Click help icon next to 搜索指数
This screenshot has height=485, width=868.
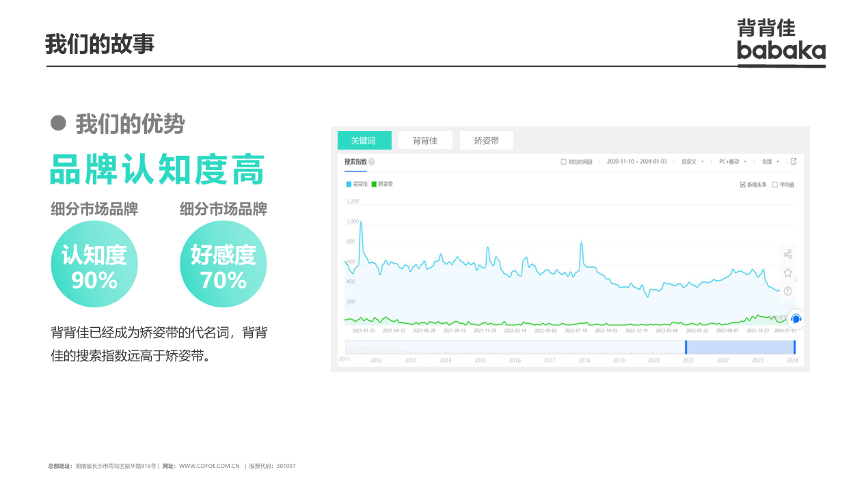click(372, 162)
